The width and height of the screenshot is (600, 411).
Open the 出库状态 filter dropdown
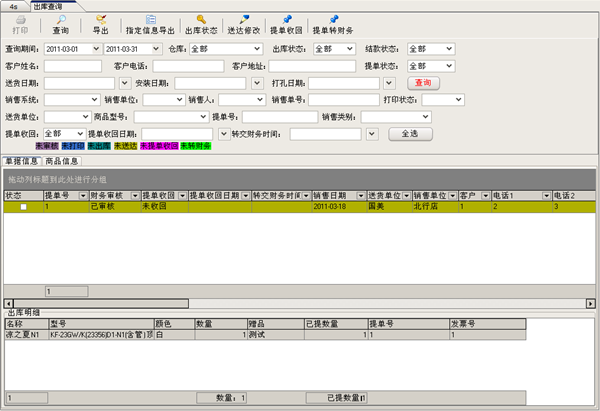(x=349, y=48)
